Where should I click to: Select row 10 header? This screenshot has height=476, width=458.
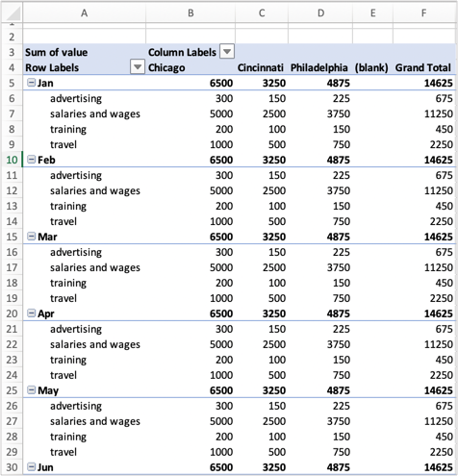(12, 160)
